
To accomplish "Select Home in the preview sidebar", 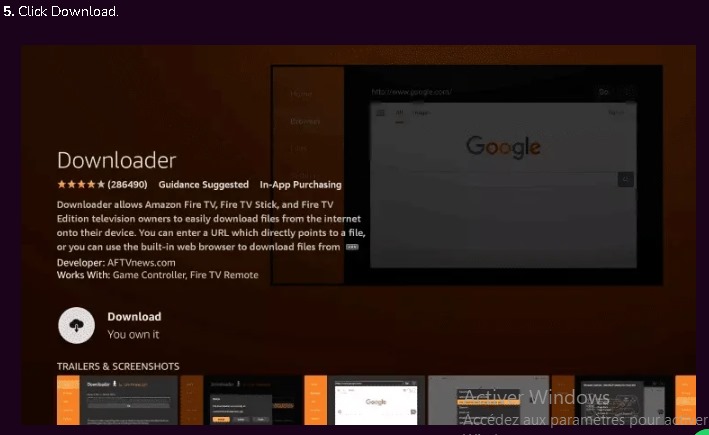I will 300,93.
